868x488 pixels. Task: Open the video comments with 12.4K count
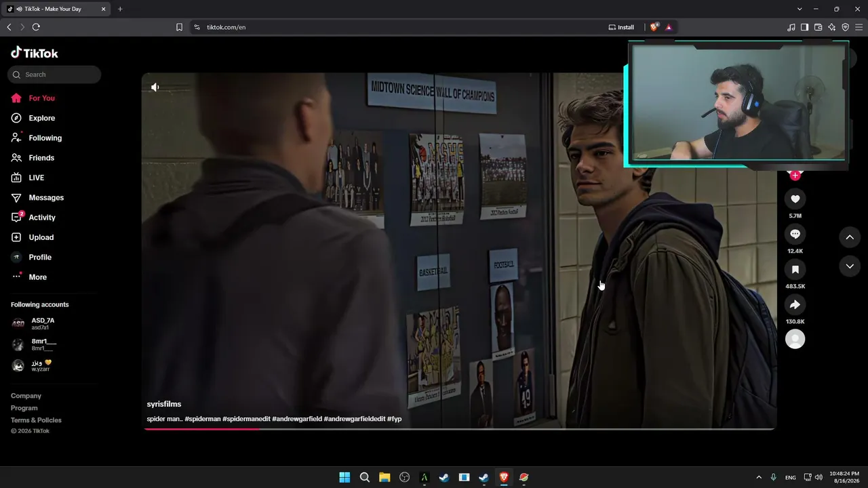click(795, 234)
